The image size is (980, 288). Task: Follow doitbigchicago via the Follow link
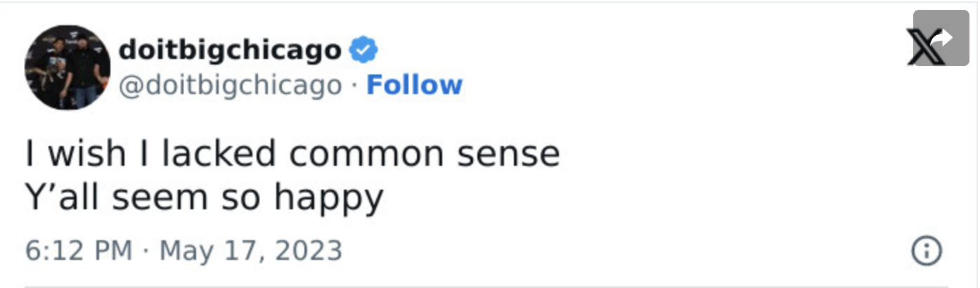pyautogui.click(x=414, y=85)
